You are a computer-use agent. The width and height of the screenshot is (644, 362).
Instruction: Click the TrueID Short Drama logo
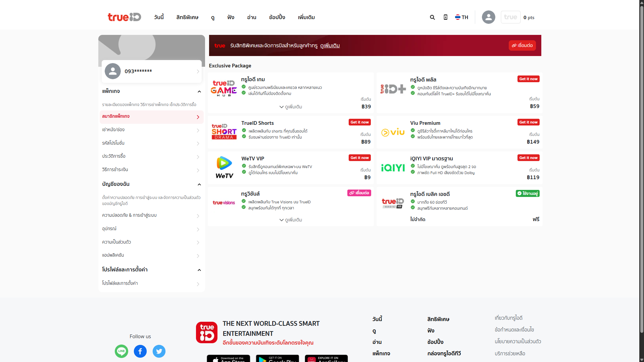(x=224, y=132)
